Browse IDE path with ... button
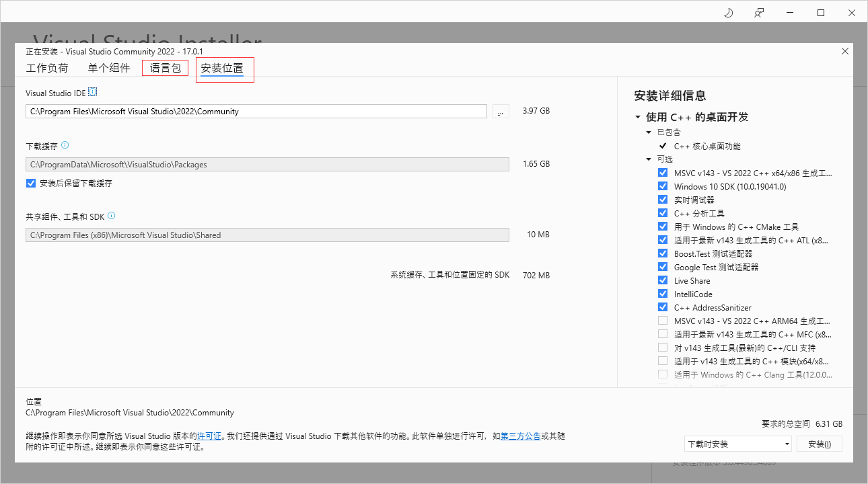This screenshot has width=868, height=484. click(501, 112)
